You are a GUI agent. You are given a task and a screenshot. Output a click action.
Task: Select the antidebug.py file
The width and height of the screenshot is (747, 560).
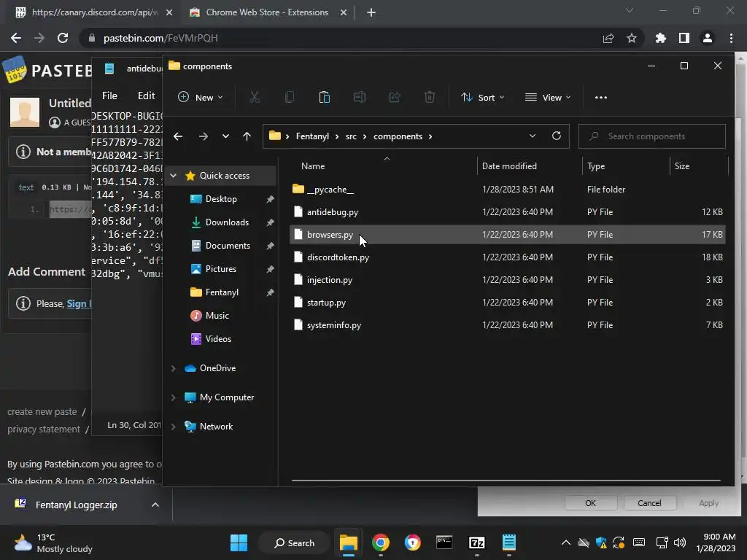pyautogui.click(x=508, y=212)
